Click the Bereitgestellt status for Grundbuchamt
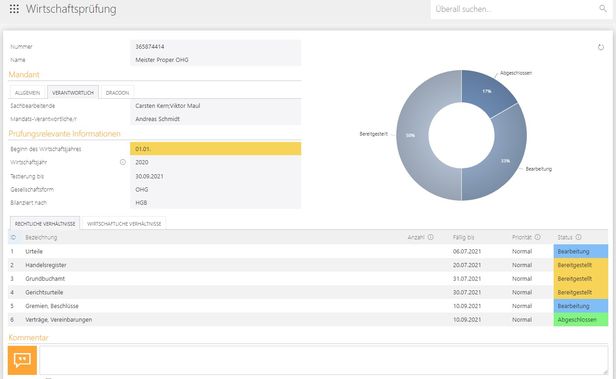Image resolution: width=616 pixels, height=379 pixels. point(581,278)
